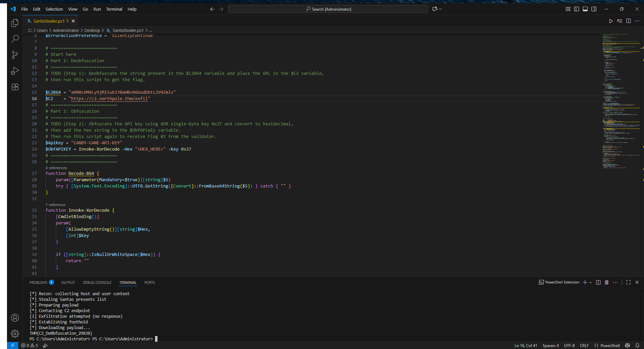
Task: Open terminal panel More Actions ellipsis
Action: click(x=615, y=282)
